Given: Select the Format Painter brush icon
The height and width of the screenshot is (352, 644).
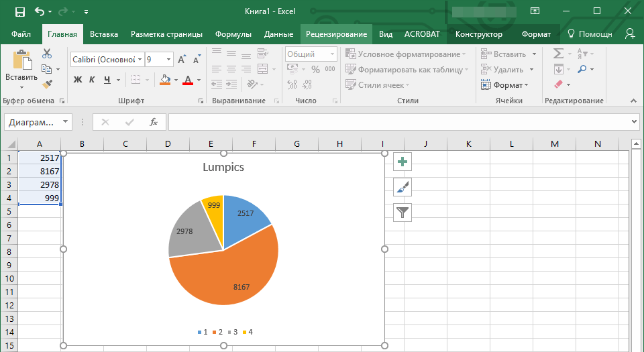Looking at the screenshot, I should coord(47,84).
